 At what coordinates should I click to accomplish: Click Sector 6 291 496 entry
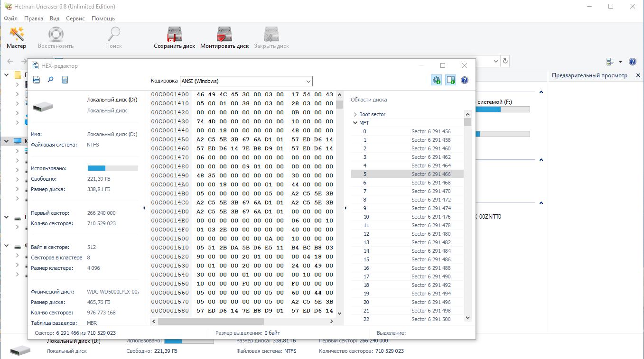(431, 302)
